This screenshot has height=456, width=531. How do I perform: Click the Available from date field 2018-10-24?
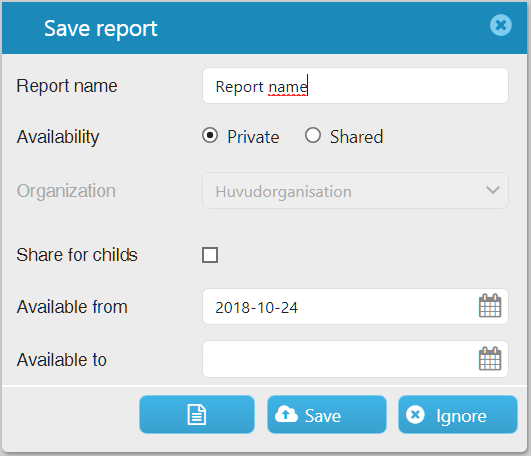pos(355,307)
